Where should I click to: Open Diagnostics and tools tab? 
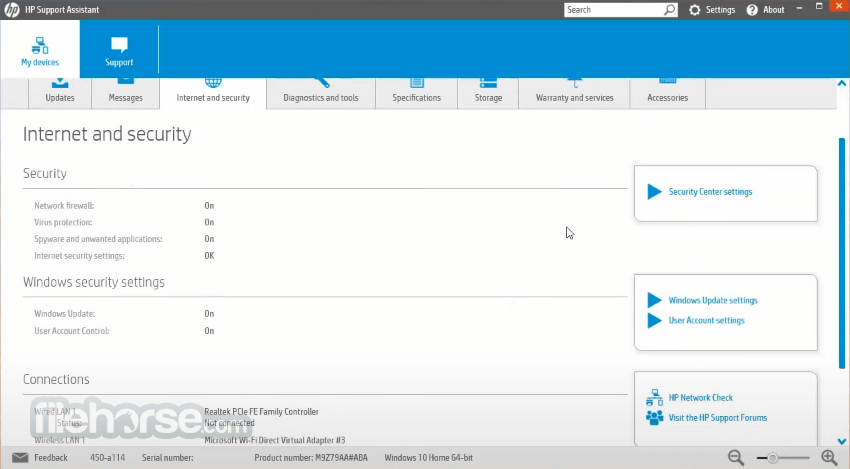point(321,93)
